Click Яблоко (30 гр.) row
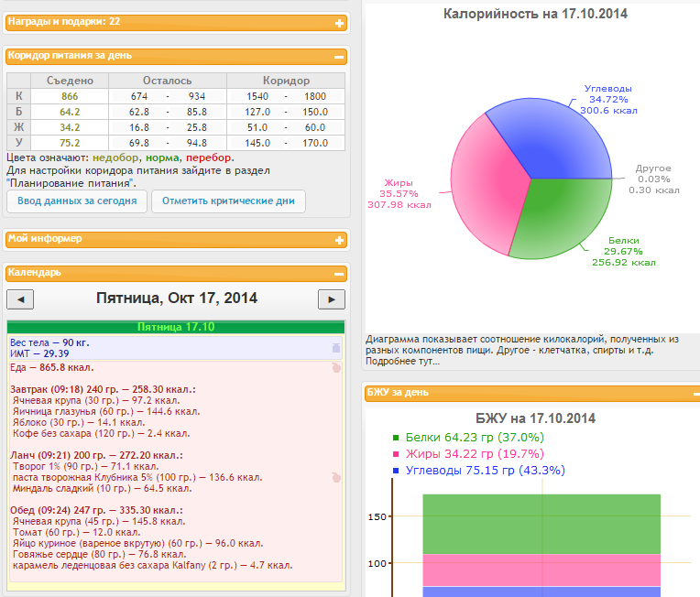This screenshot has height=597, width=700. pos(79,422)
